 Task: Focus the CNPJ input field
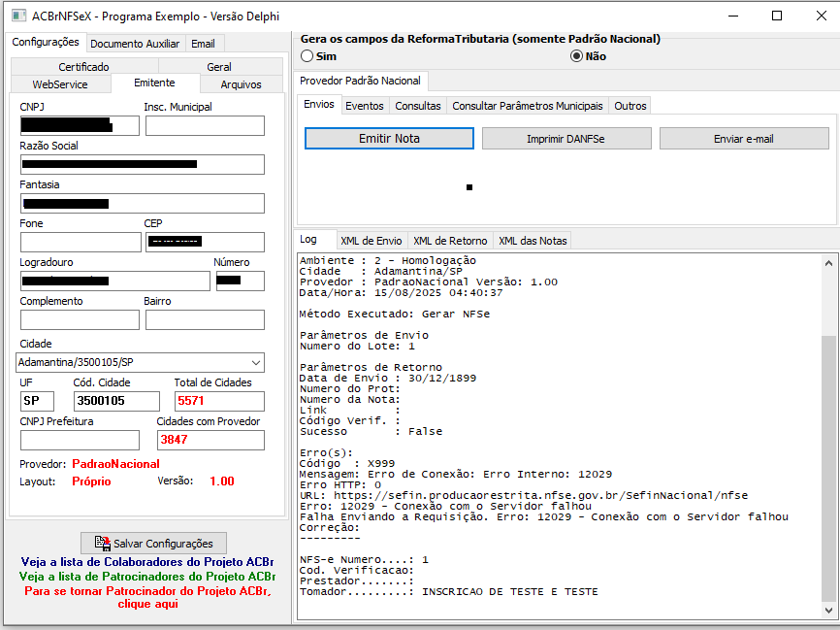click(80, 126)
